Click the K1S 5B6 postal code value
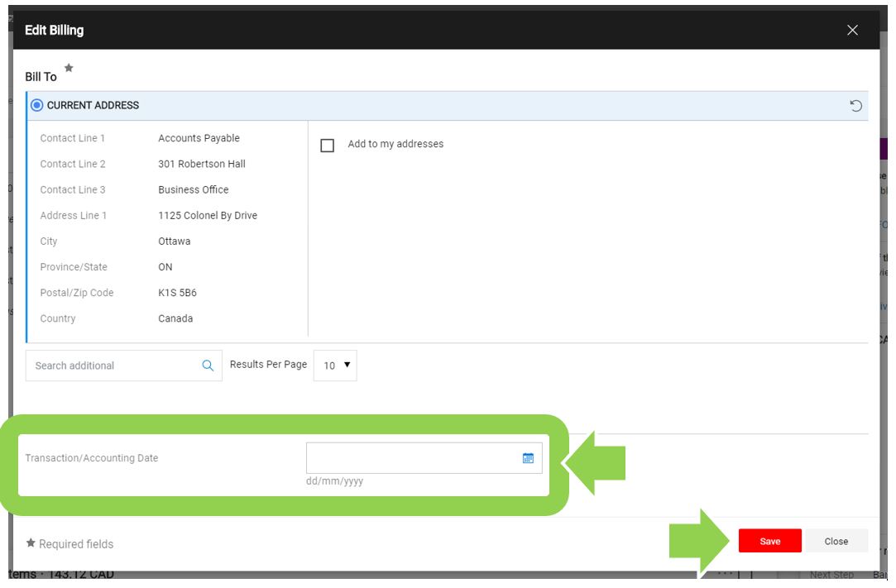 tap(177, 293)
